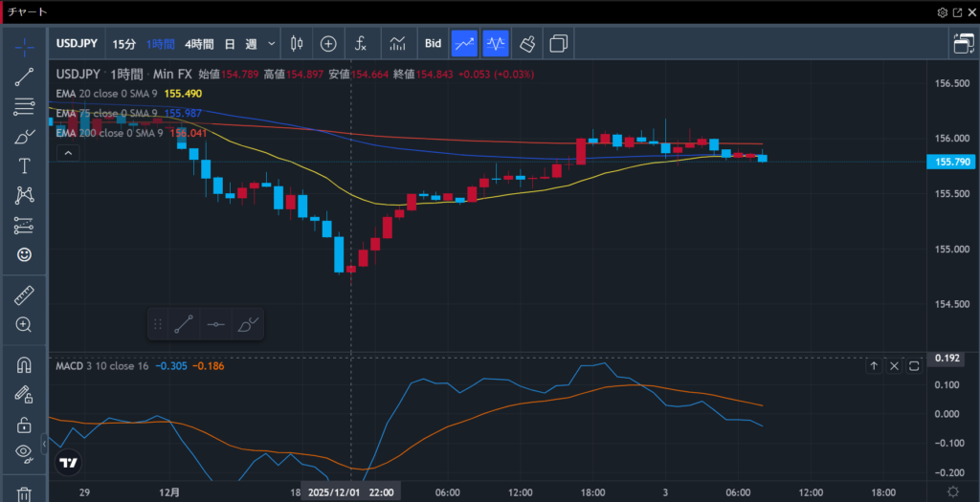Switch to the 4時間 timeframe
Viewport: 980px width, 502px height.
(200, 44)
